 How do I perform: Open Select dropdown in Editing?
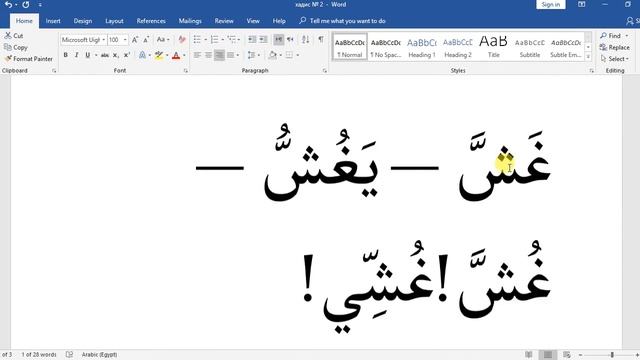[615, 59]
